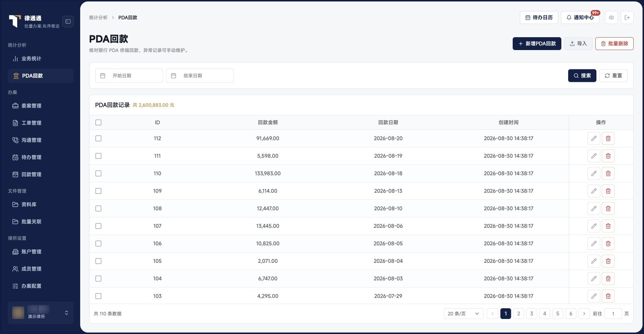Click the 导入 import button
The width and height of the screenshot is (644, 334).
578,44
